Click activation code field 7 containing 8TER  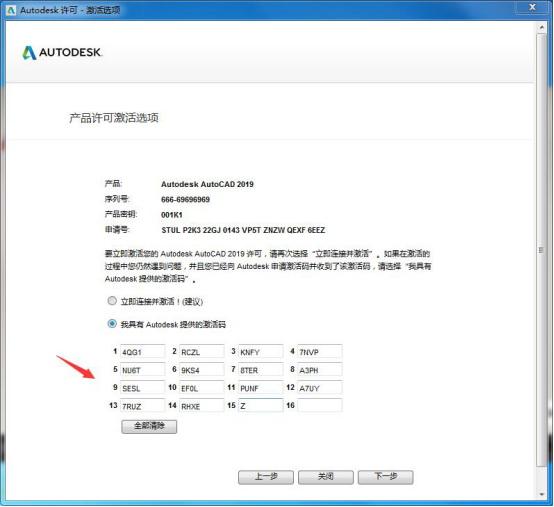click(261, 370)
